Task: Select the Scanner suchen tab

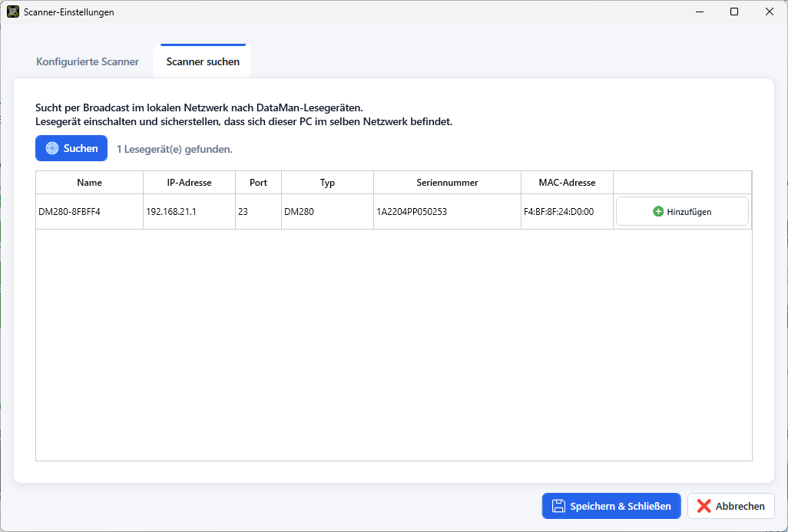Action: coord(203,61)
